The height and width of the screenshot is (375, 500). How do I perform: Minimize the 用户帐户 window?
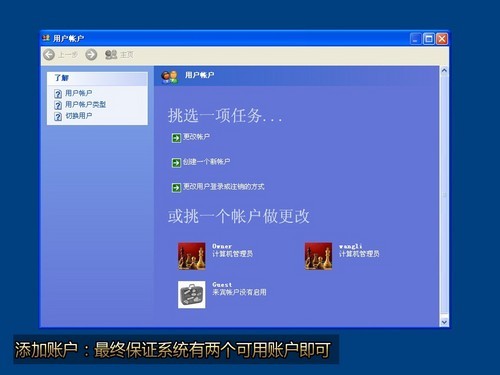415,39
